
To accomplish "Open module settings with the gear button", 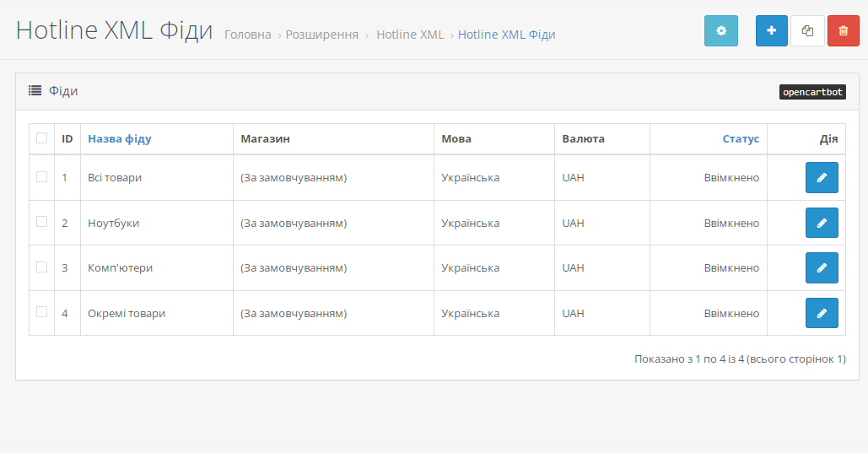I will click(x=720, y=30).
